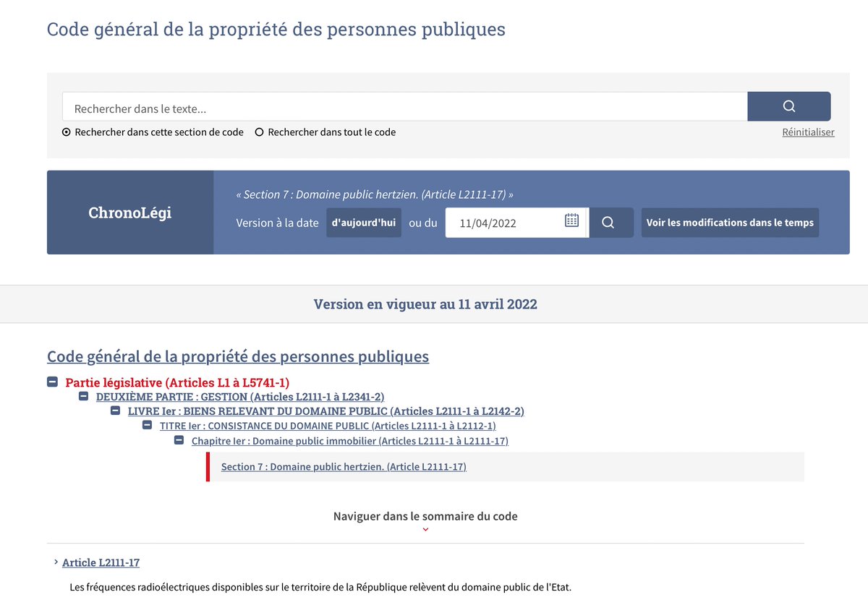Open 'DEUXIÈME PARTIE : GESTION' link
This screenshot has width=868, height=605.
click(x=240, y=397)
